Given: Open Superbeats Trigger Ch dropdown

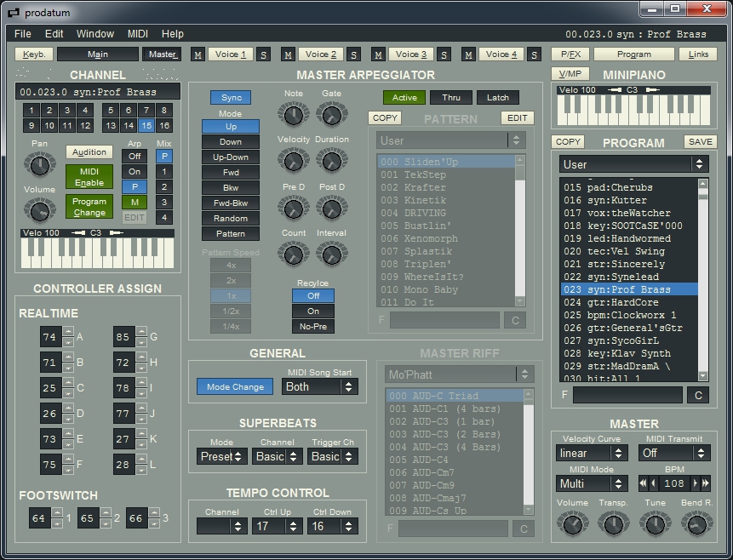Looking at the screenshot, I should click(332, 456).
